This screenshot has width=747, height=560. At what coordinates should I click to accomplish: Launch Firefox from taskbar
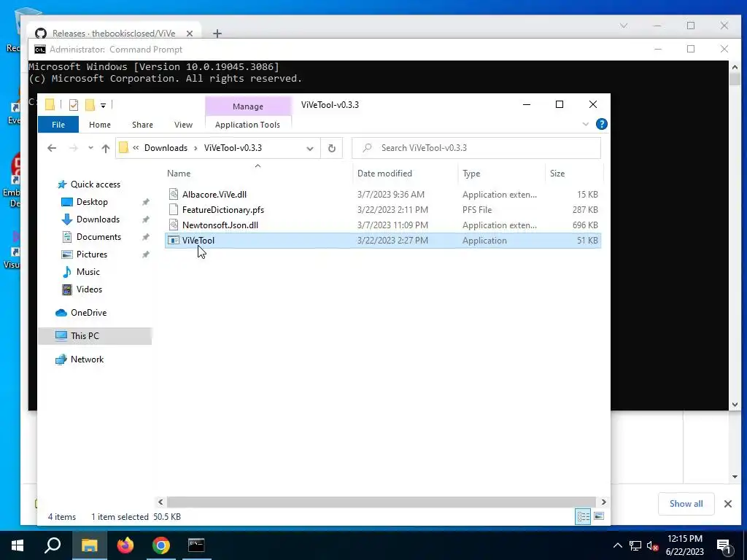125,545
